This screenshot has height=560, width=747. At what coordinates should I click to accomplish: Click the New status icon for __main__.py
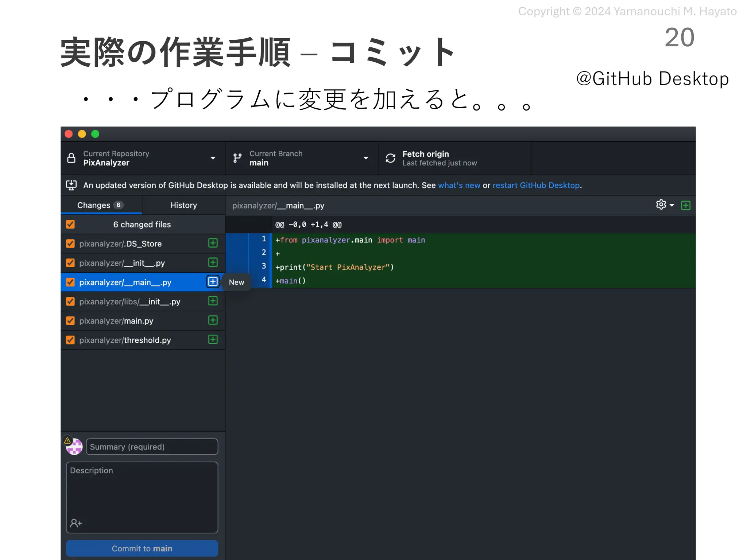point(213,282)
